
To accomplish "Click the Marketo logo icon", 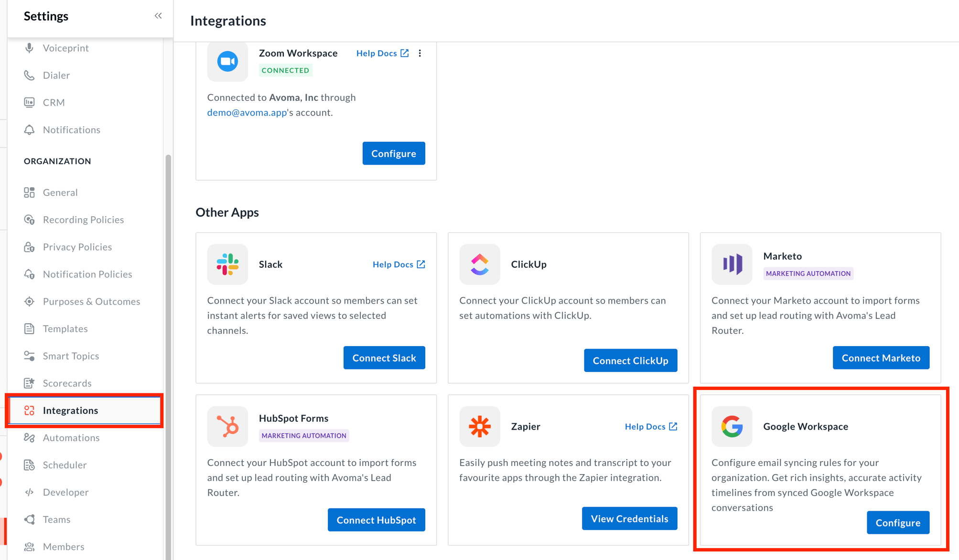I will (x=732, y=264).
